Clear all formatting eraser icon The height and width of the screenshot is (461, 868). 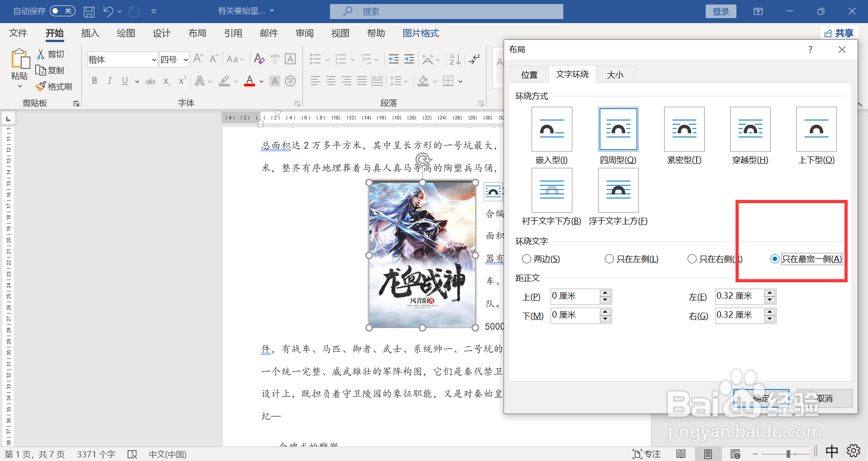(x=259, y=59)
